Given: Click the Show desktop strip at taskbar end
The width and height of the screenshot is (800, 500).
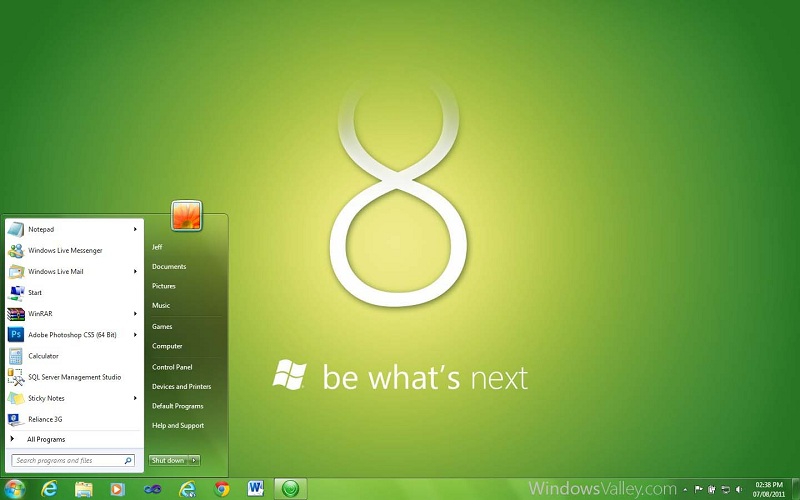Looking at the screenshot, I should (x=795, y=489).
